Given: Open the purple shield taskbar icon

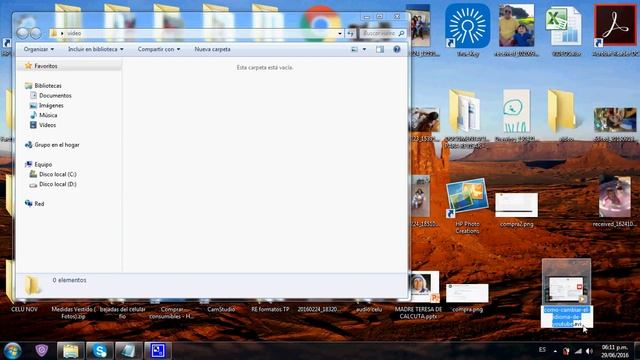Looking at the screenshot, I should click(x=41, y=350).
